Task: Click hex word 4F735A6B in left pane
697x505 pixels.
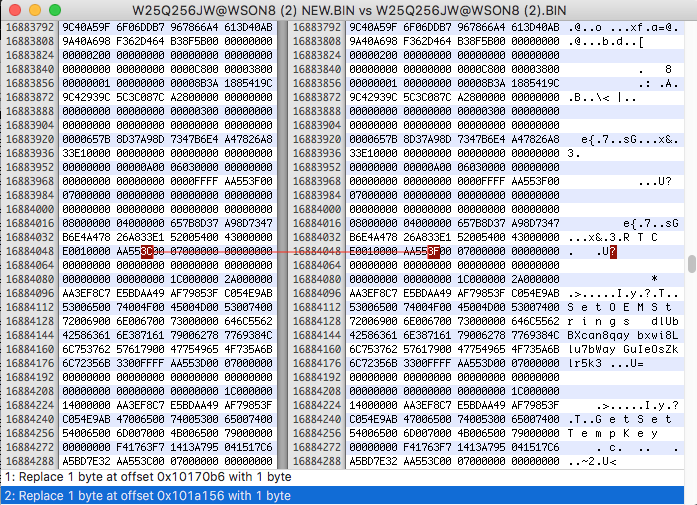Action: point(248,349)
